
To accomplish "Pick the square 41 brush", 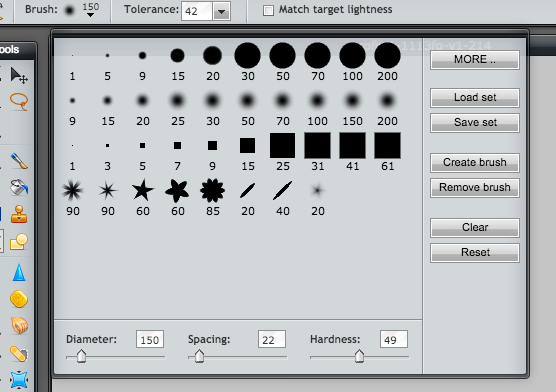I will [x=352, y=145].
